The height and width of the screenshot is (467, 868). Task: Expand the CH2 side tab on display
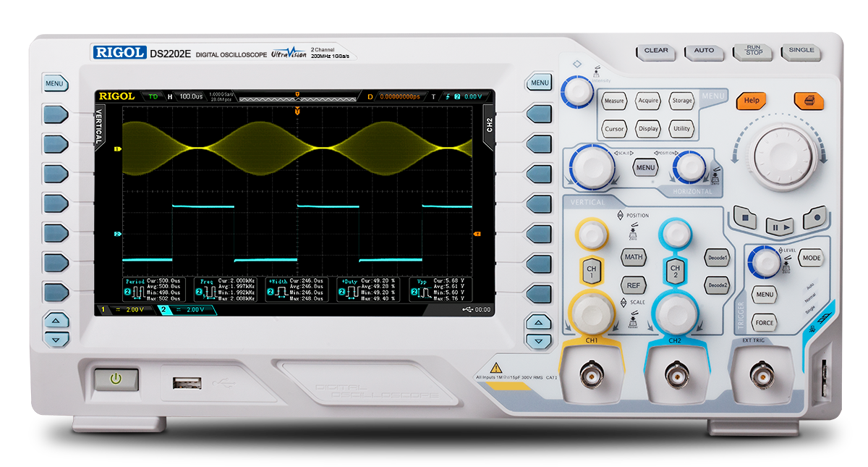(x=489, y=124)
